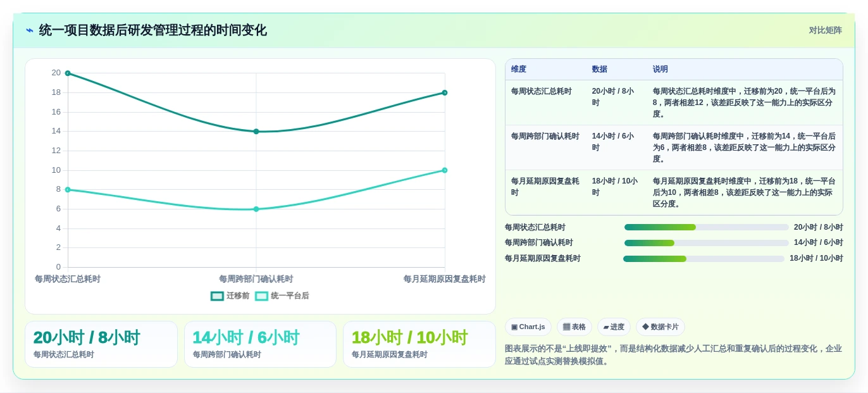Viewport: 868px width, 393px height.
Task: Click the 迁移前 data point at 18
Action: tap(445, 92)
